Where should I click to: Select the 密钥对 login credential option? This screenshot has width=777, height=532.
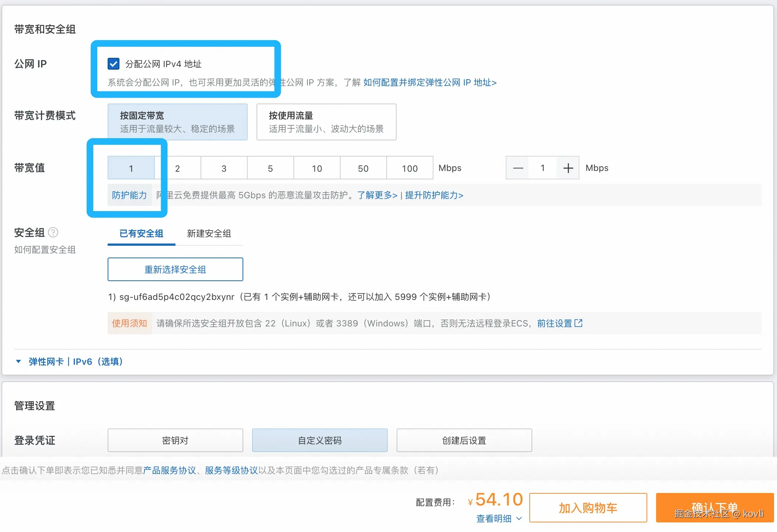[175, 440]
